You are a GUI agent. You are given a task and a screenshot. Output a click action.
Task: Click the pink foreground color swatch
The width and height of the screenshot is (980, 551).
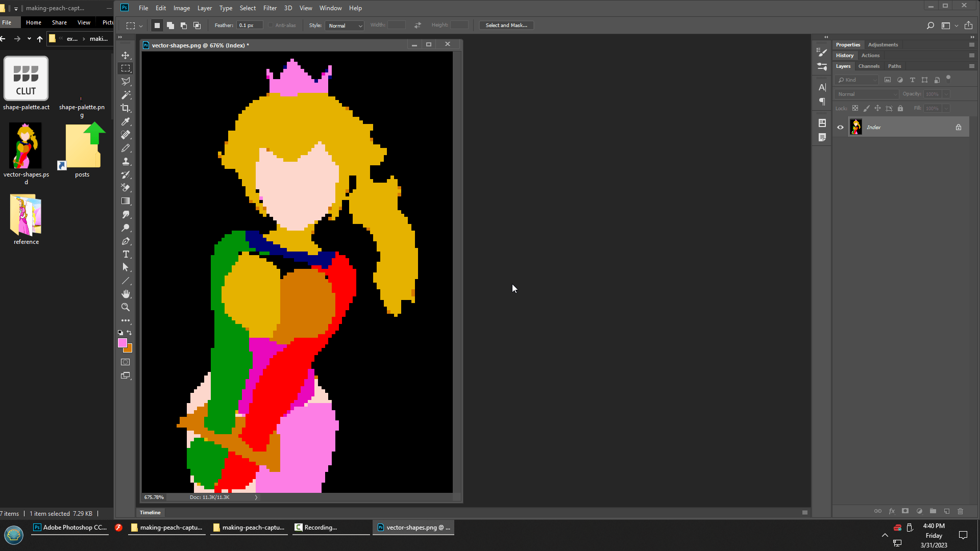[x=122, y=343]
